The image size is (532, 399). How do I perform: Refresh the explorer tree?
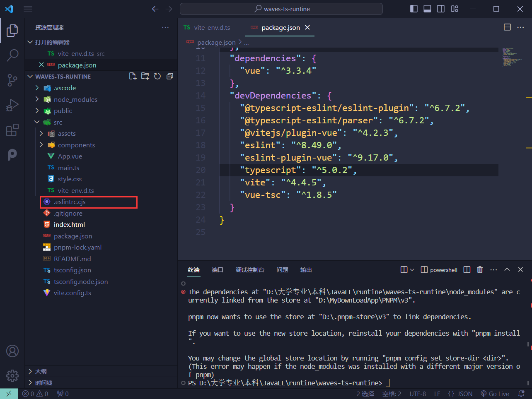157,76
